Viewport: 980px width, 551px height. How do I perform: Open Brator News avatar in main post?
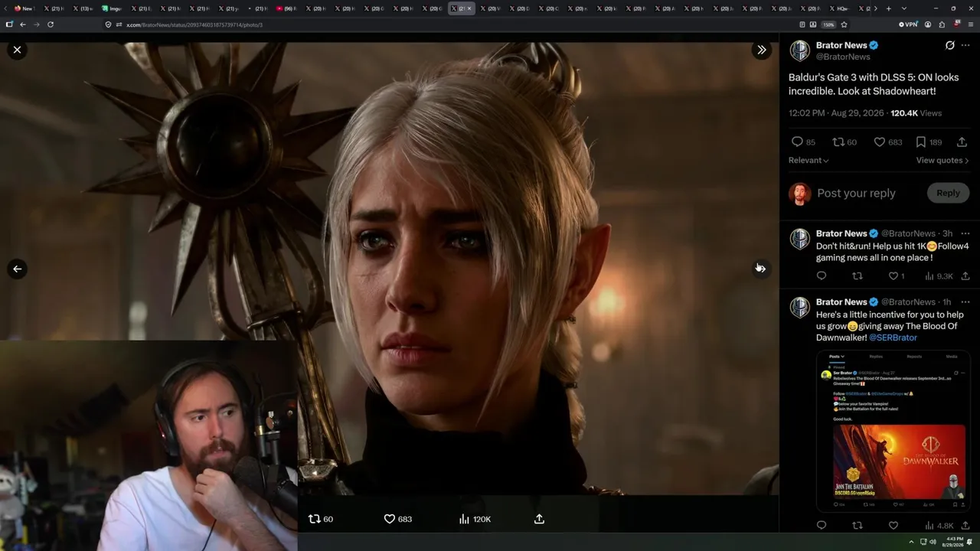click(x=799, y=51)
